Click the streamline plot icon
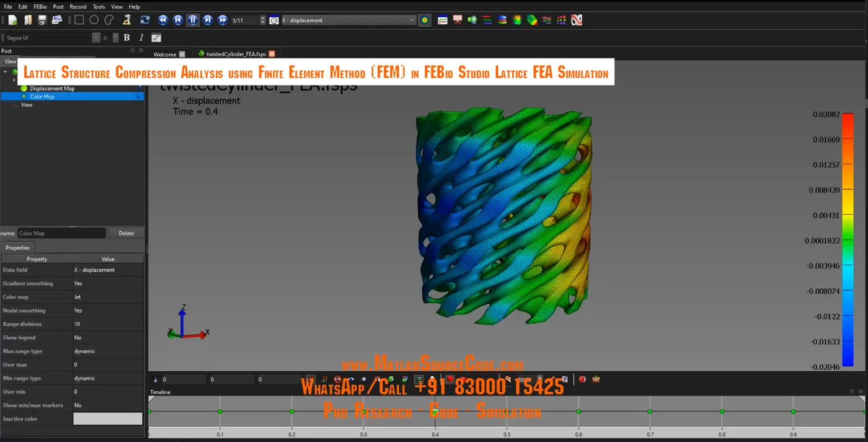 pyautogui.click(x=547, y=20)
